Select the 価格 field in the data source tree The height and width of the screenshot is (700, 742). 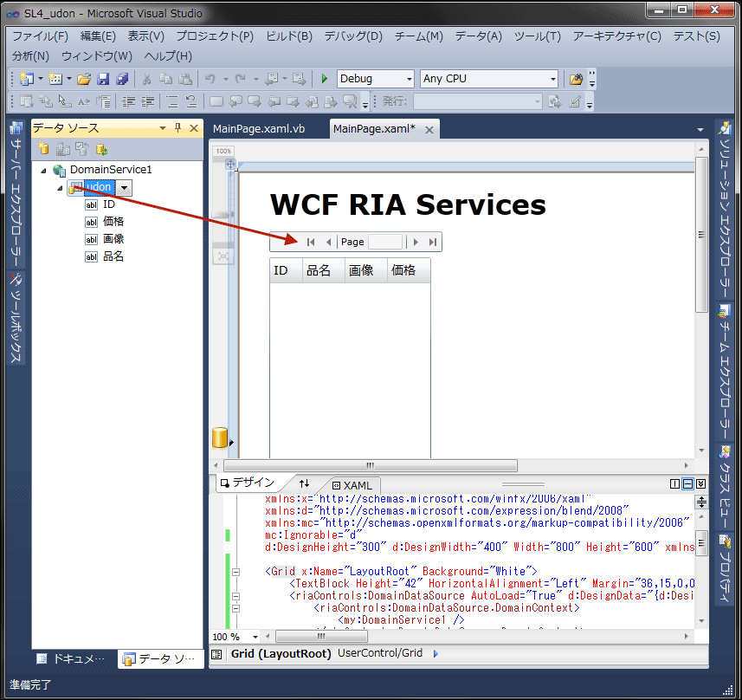click(113, 221)
